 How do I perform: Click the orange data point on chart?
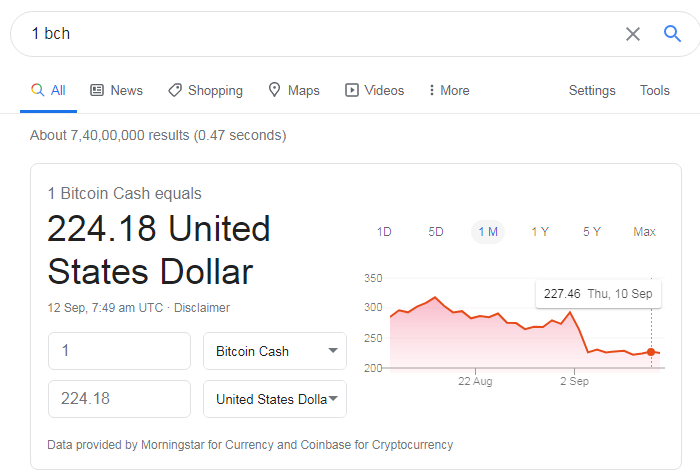click(x=651, y=352)
